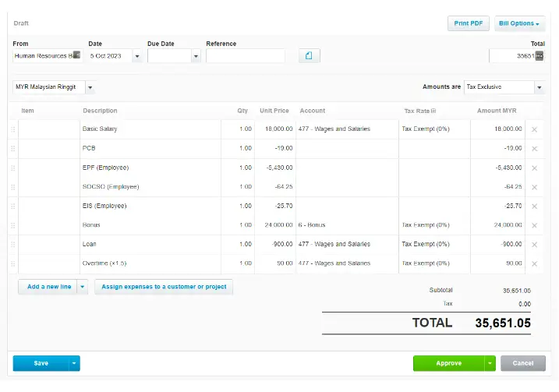
Task: Expand the MYR Malaysian Ringgit currency dropdown
Action: click(x=90, y=87)
